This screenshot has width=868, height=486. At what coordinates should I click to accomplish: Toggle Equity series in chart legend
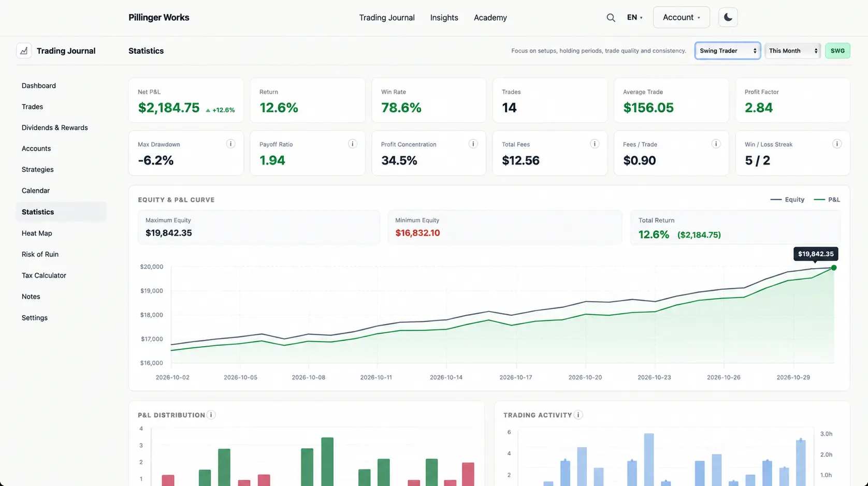[787, 199]
